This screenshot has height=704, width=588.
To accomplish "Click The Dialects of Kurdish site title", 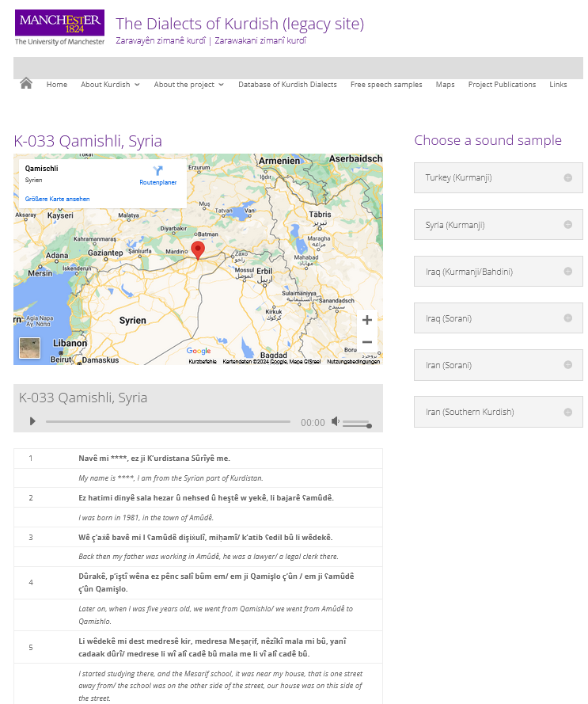I will point(240,24).
